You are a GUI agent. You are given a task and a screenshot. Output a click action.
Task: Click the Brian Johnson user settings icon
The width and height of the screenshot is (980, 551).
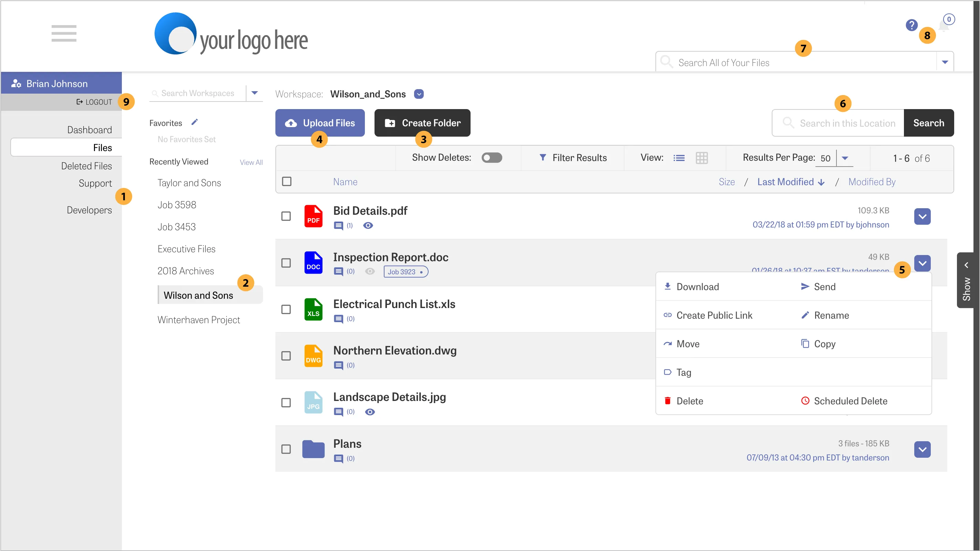pos(16,84)
